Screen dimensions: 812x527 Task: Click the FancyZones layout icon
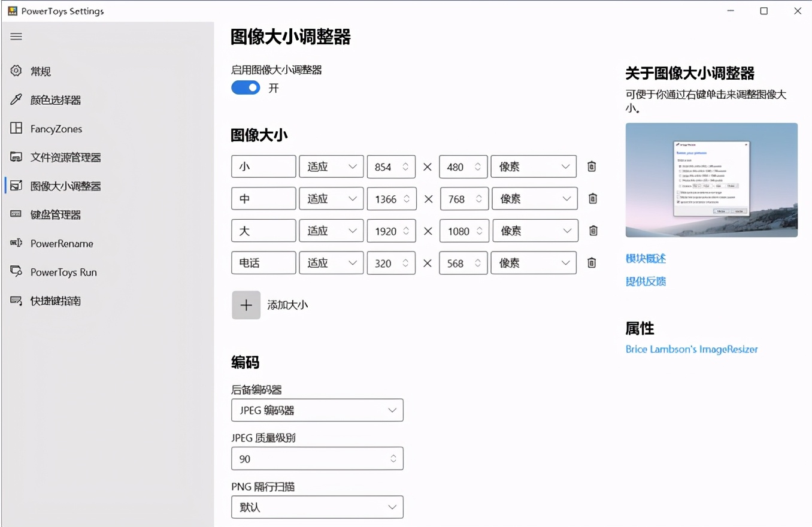(x=16, y=128)
